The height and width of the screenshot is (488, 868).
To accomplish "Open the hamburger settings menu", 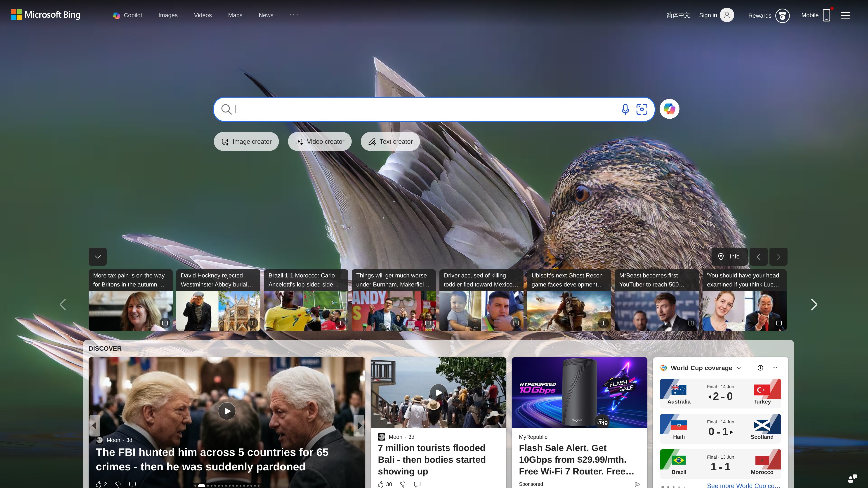I will pyautogui.click(x=845, y=15).
